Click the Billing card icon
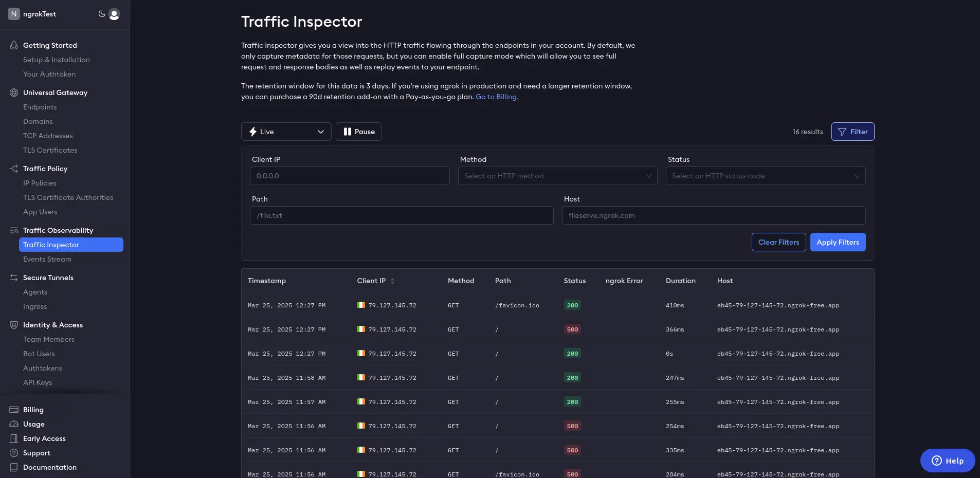This screenshot has width=980, height=478. (x=14, y=410)
